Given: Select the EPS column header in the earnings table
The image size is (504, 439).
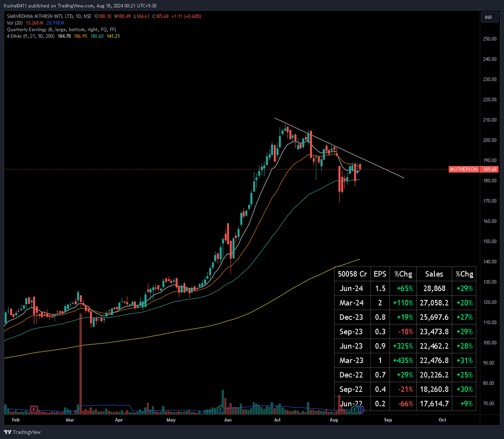Looking at the screenshot, I should coord(380,274).
